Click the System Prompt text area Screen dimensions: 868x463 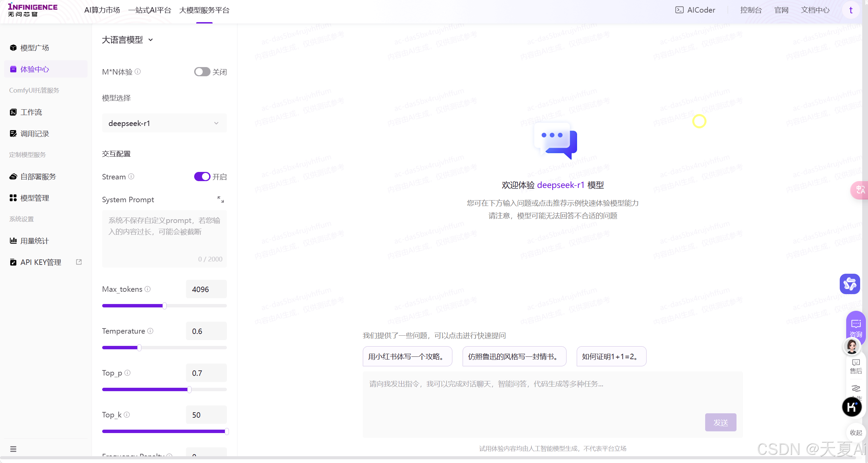click(x=164, y=238)
